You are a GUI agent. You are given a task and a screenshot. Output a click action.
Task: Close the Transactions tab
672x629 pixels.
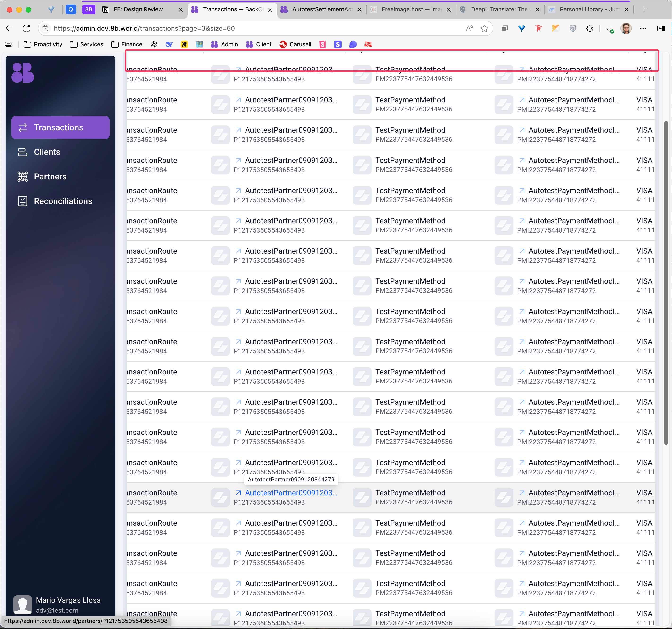click(x=270, y=10)
